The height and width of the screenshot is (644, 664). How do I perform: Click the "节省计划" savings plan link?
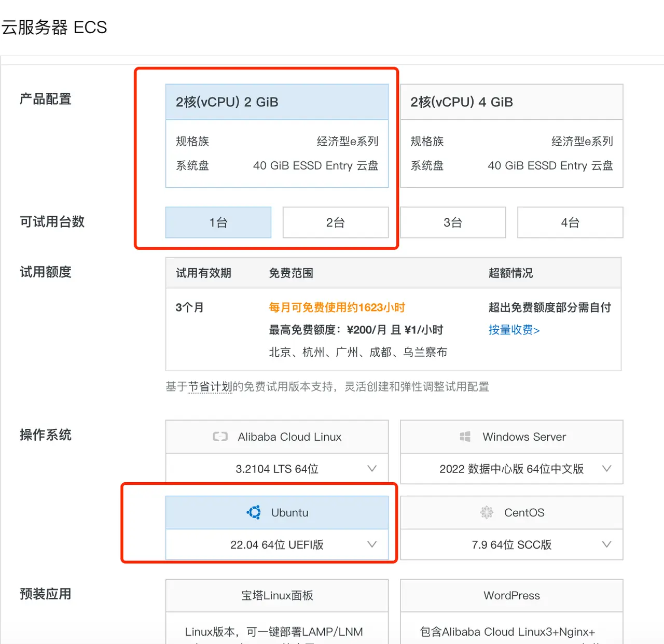[210, 387]
